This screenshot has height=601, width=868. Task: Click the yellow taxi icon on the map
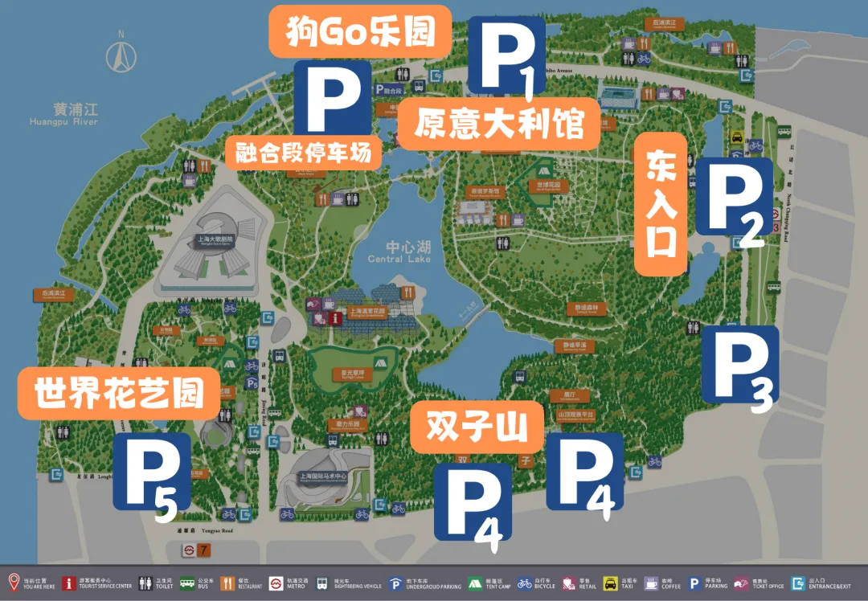click(737, 137)
